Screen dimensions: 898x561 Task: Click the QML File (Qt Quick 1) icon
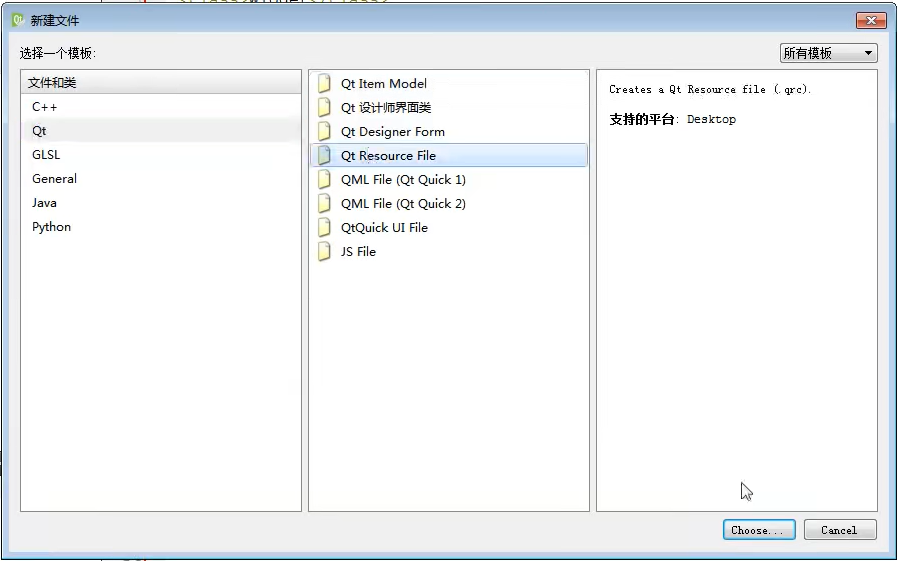pyautogui.click(x=324, y=180)
